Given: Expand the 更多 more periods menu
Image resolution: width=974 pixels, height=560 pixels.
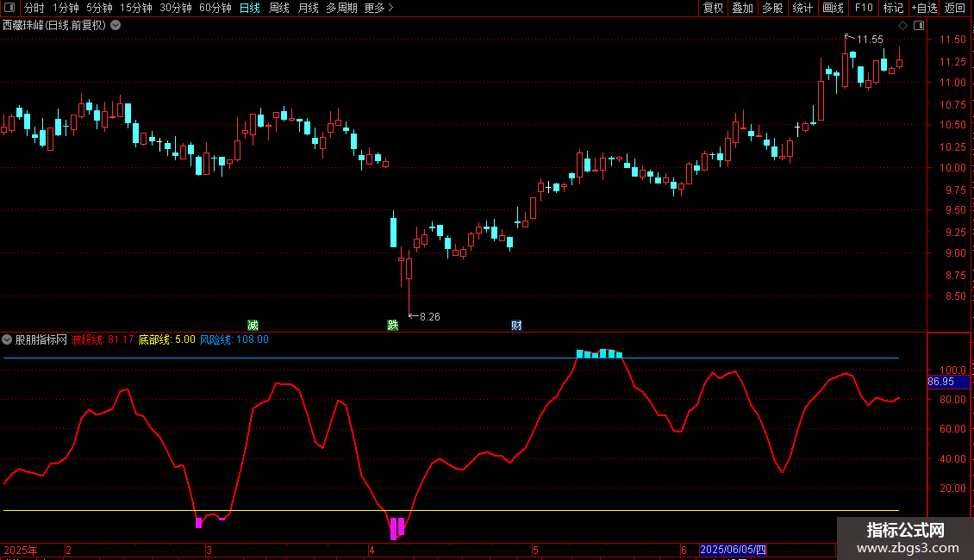Looking at the screenshot, I should click(x=379, y=8).
